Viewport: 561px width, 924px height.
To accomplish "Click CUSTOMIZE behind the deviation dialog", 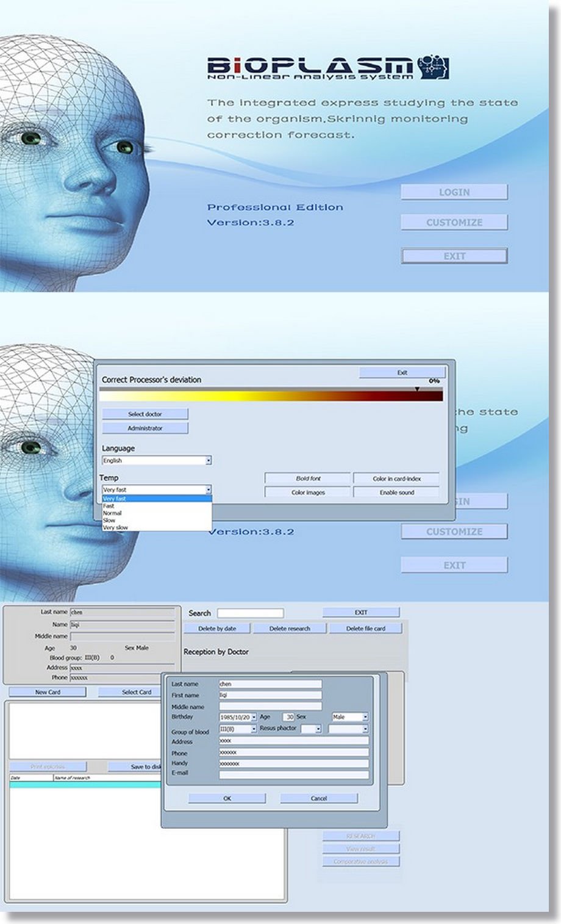I will (454, 532).
